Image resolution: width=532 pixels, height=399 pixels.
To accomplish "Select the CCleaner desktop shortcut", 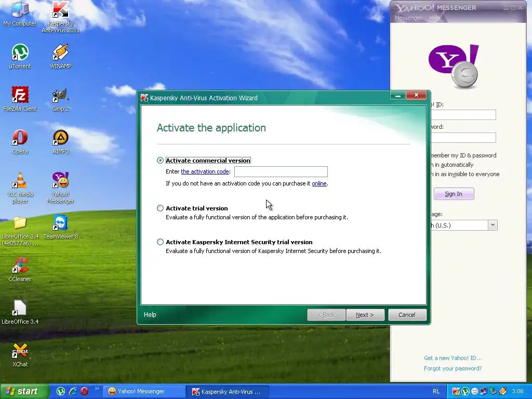I will pos(20,270).
